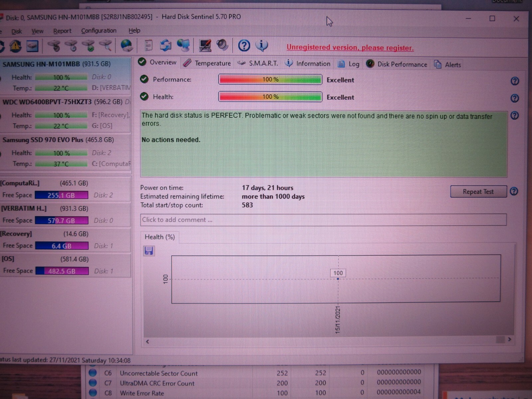Click the Performance 100 % bar
Screen dimensions: 532x399
pyautogui.click(x=270, y=79)
